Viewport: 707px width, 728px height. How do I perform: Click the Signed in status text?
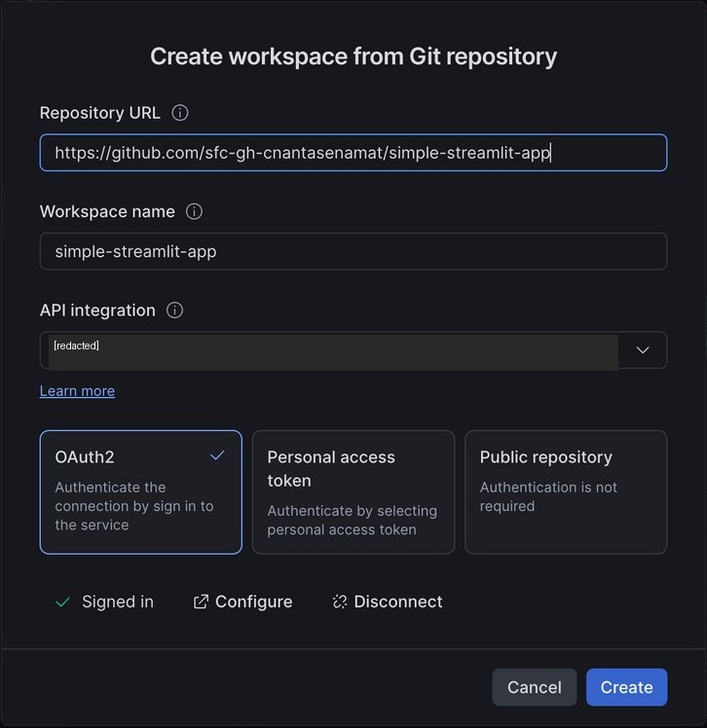(x=118, y=601)
